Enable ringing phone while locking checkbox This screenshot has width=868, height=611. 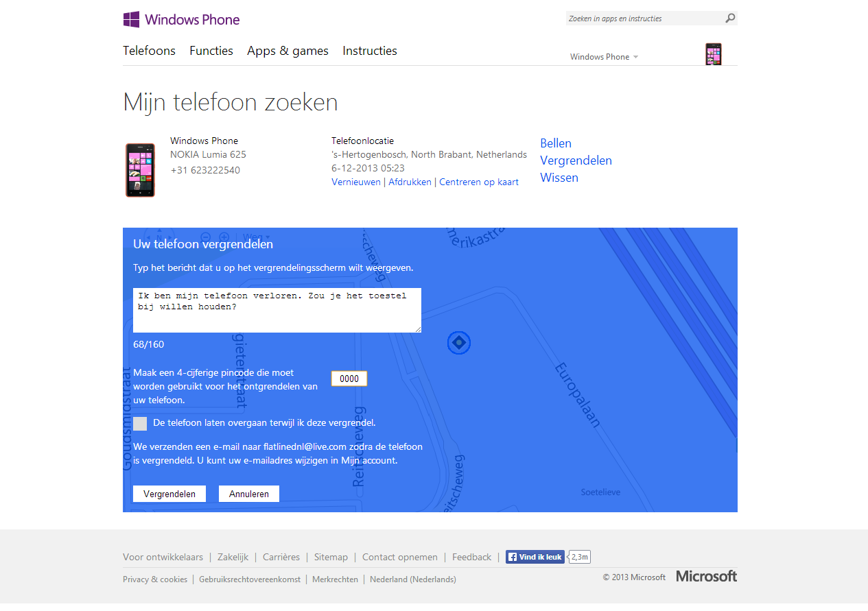click(140, 423)
